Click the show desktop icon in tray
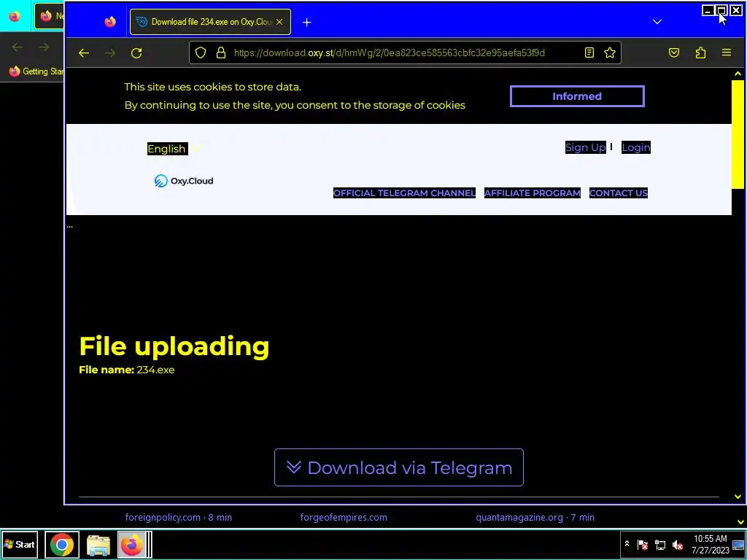 738,545
